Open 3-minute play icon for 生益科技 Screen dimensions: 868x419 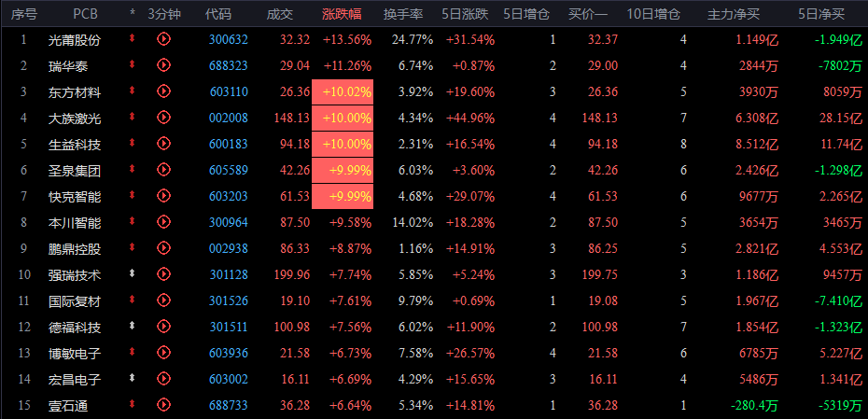coord(163,144)
